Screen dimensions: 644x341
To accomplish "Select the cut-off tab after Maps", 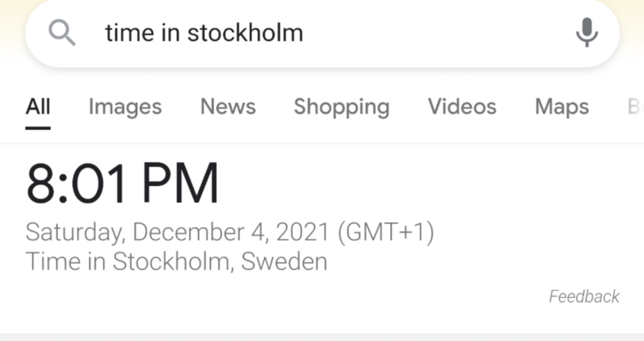I will [x=634, y=106].
